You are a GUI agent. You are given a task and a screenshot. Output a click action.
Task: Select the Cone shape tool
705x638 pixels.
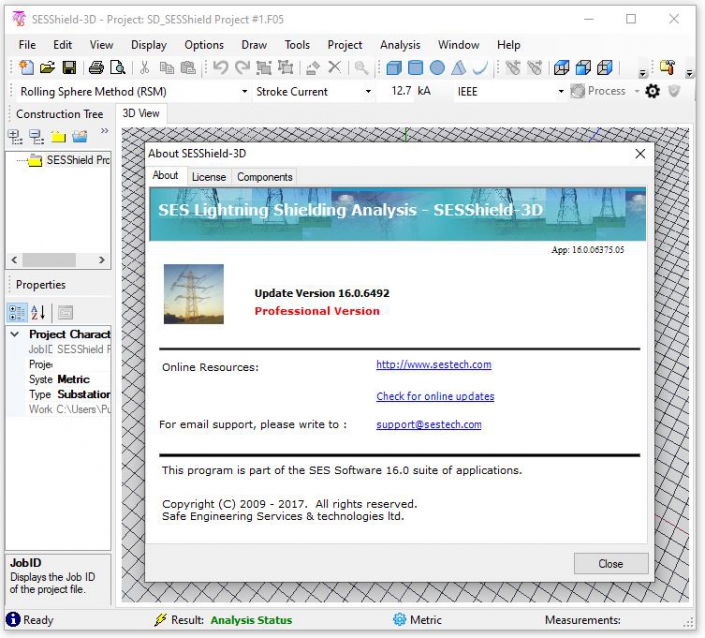[459, 67]
